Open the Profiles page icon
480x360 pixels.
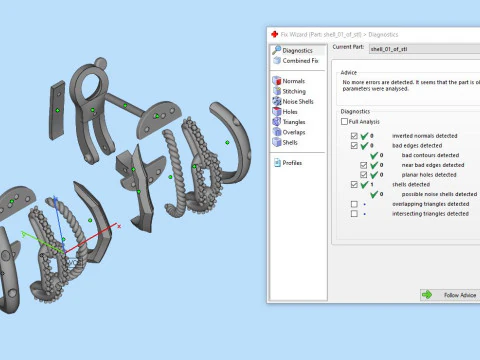coord(277,163)
